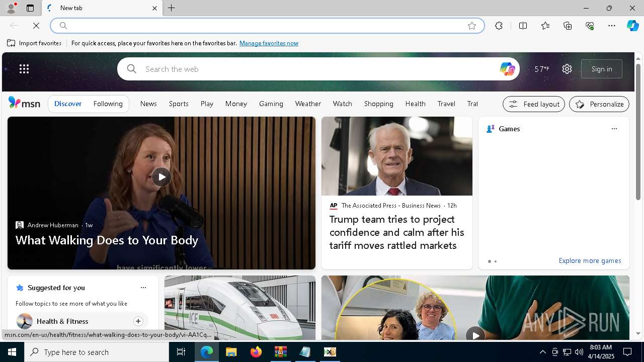Open the Travel section
Image resolution: width=644 pixels, height=362 pixels.
(446, 104)
